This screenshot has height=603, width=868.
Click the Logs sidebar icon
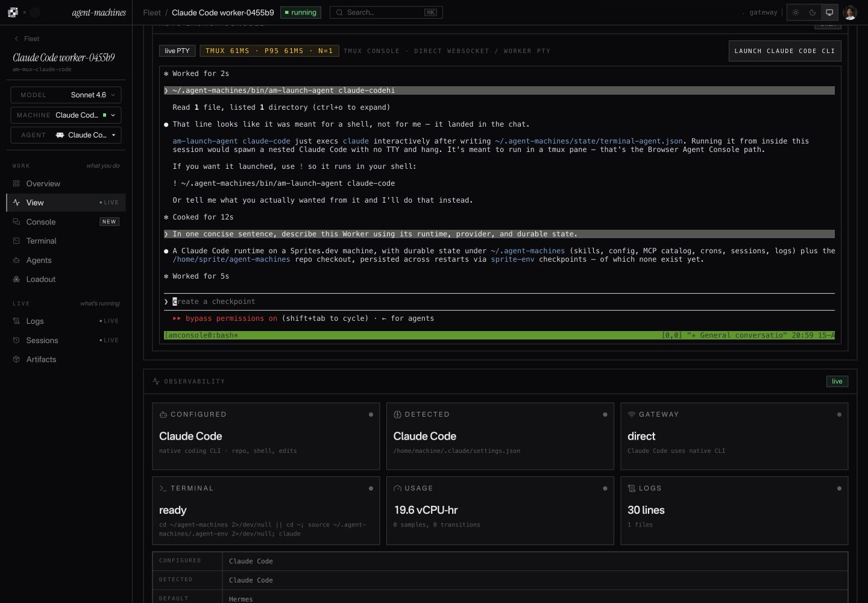coord(16,321)
